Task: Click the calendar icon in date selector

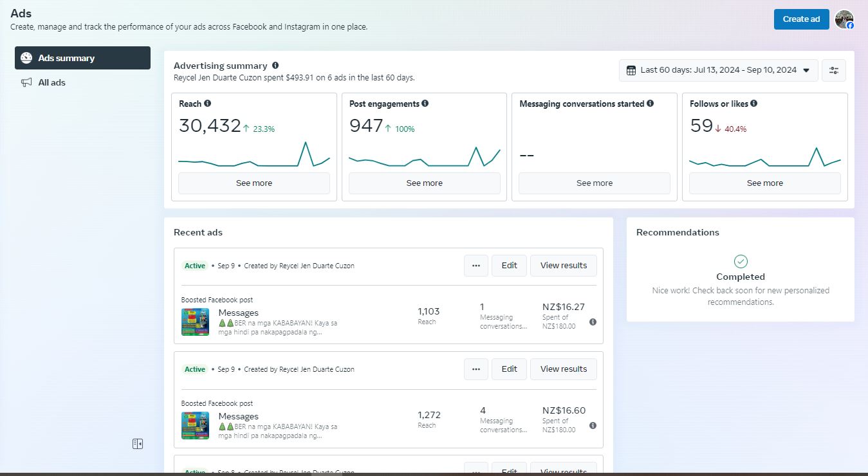Action: [x=631, y=70]
